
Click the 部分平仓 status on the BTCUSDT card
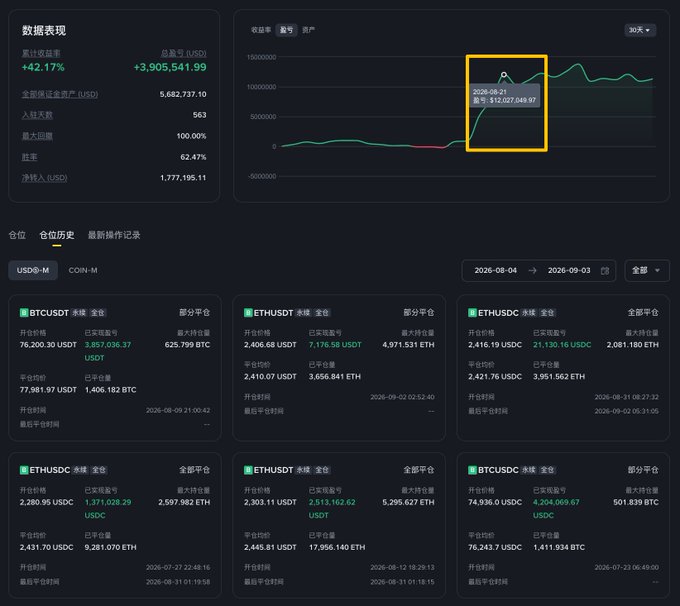pyautogui.click(x=194, y=313)
